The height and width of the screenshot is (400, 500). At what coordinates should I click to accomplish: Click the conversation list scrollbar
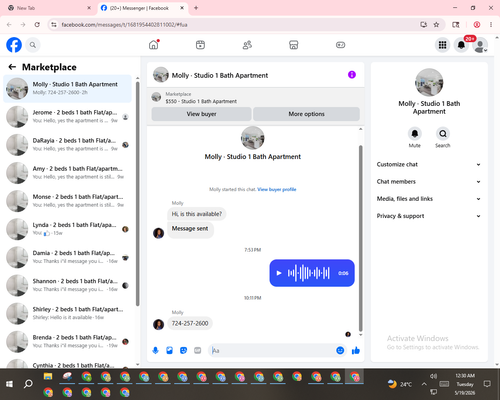point(137,193)
